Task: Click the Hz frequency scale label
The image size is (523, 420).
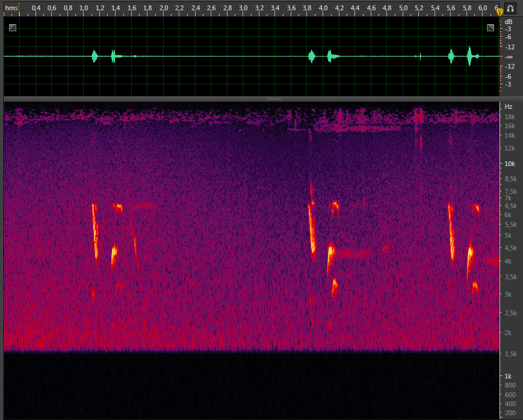Action: tap(509, 107)
